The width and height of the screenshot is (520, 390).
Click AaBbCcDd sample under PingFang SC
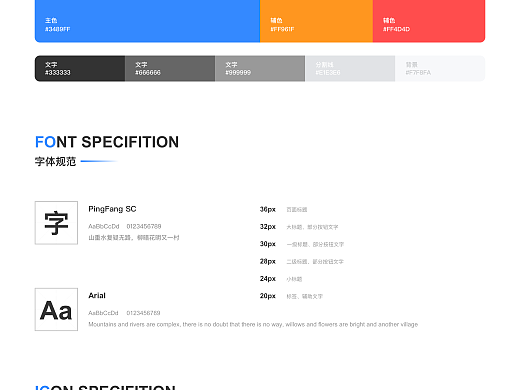[x=104, y=227]
